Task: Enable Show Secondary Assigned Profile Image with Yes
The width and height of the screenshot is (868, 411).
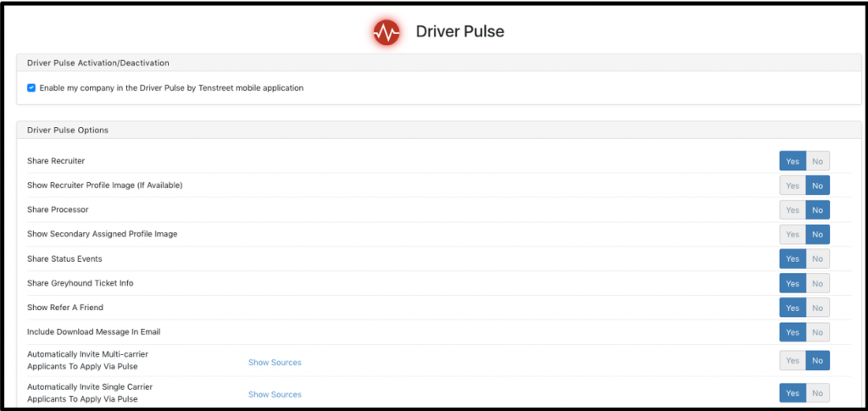Action: point(793,235)
